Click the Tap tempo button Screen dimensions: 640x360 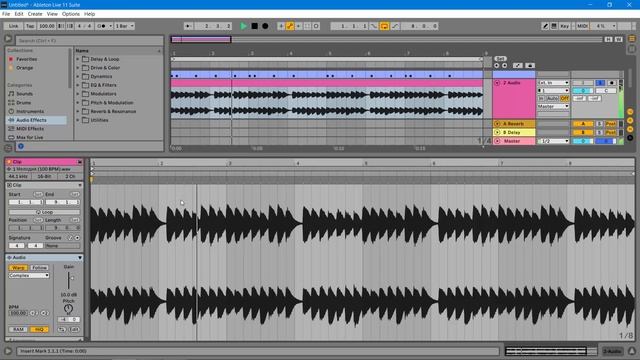coord(30,26)
